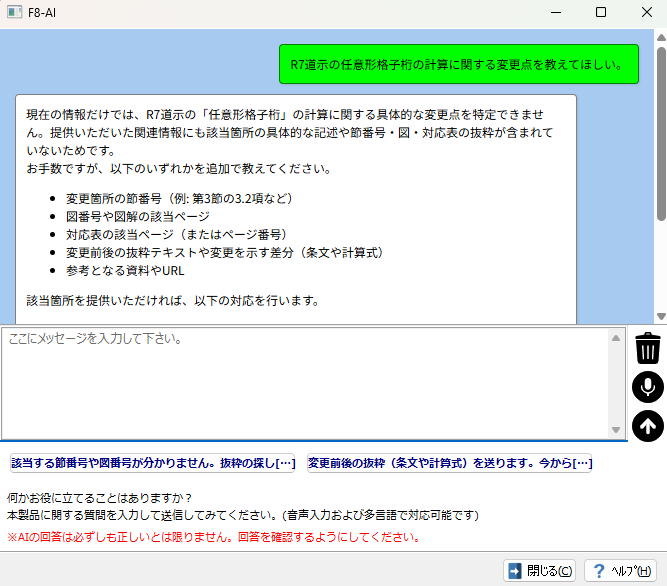The height and width of the screenshot is (586, 667).
Task: Click bullet 図番号や図解の該当ページ
Action: click(x=138, y=216)
